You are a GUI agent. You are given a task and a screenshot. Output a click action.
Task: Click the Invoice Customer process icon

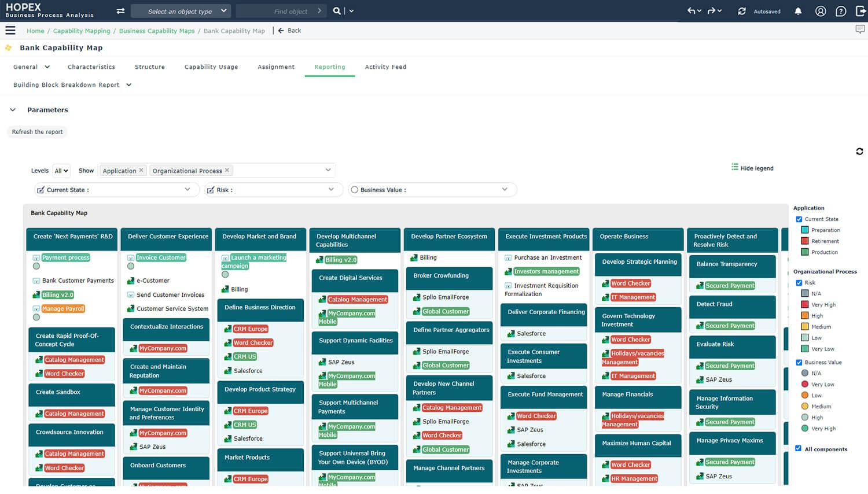tap(131, 258)
